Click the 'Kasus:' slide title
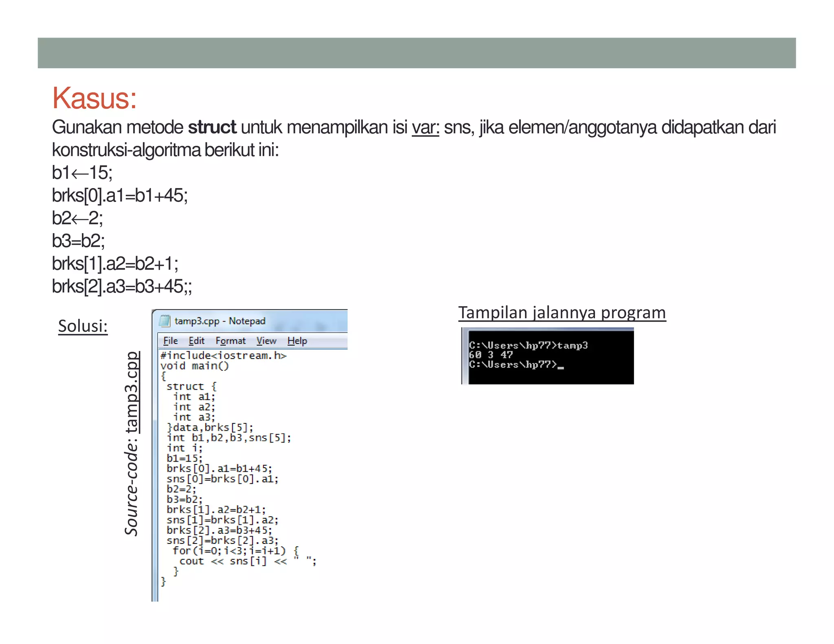834x644 pixels. (94, 98)
